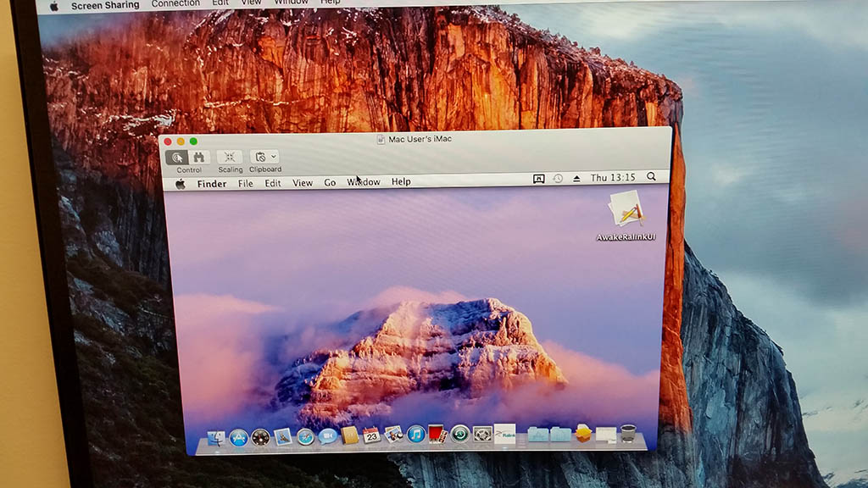Open Finder from the remote Dock
Image resolution: width=868 pixels, height=488 pixels.
pyautogui.click(x=216, y=438)
